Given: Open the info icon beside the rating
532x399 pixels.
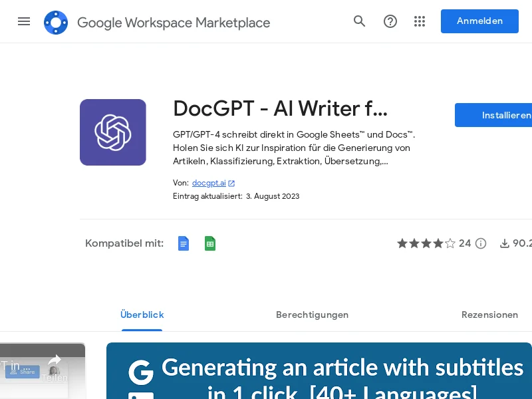Looking at the screenshot, I should [x=481, y=243].
